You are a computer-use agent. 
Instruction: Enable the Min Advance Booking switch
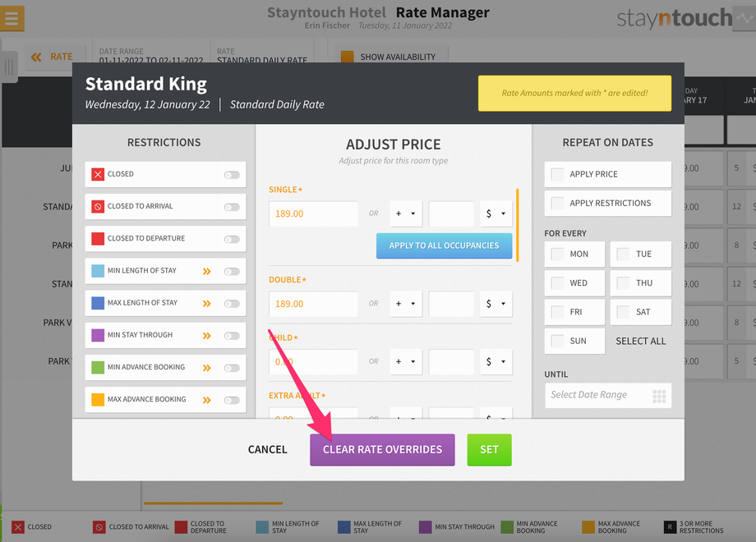(x=232, y=368)
